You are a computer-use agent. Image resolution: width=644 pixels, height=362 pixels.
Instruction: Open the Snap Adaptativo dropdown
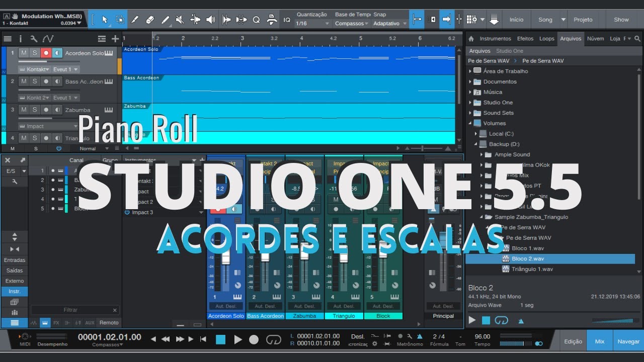(389, 24)
